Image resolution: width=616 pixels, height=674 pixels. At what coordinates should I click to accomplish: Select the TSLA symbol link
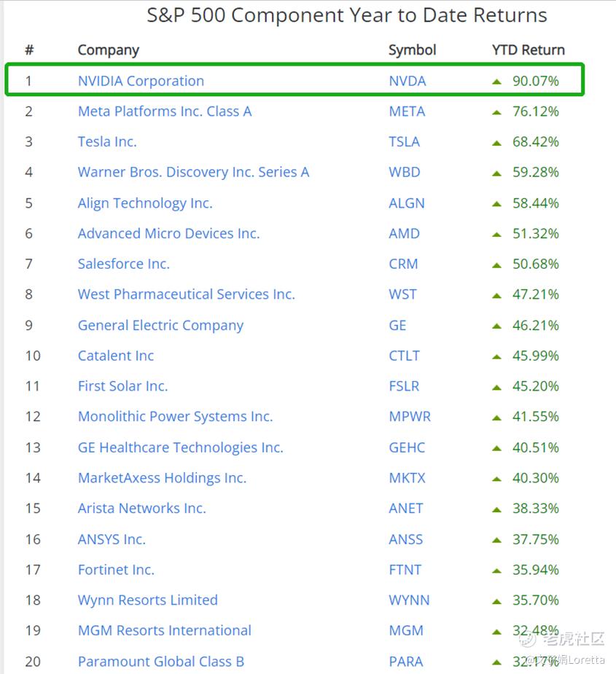(404, 142)
